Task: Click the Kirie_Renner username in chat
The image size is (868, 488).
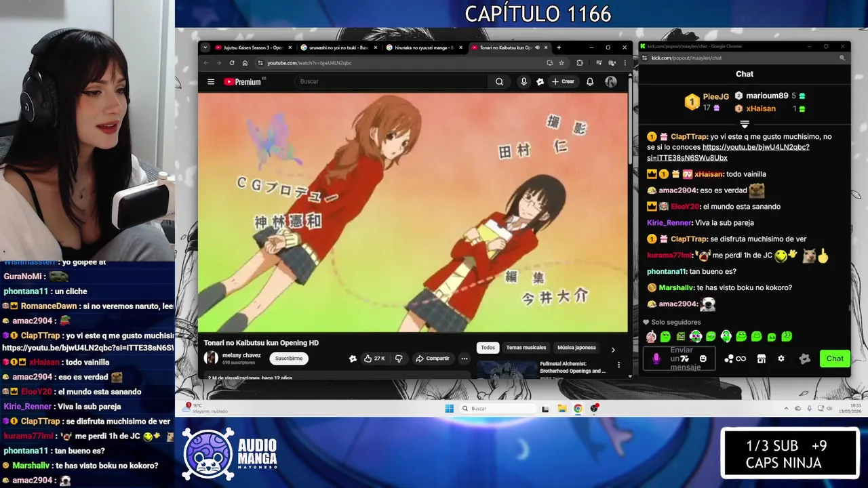Action: 669,223
